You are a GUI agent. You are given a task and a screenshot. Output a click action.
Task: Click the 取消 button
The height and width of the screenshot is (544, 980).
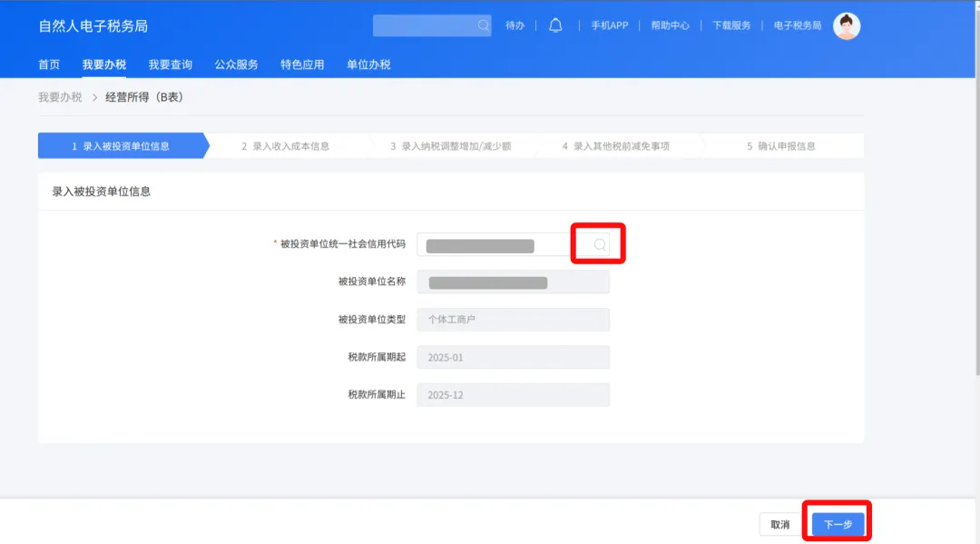779,523
